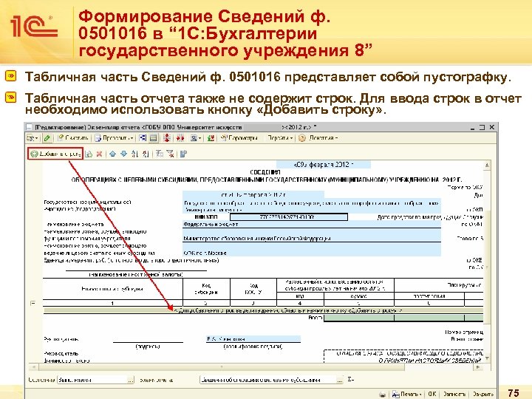Click the "СВЕДЕНИЯ" report title text
Screen dimensions: 532x399
265,172
